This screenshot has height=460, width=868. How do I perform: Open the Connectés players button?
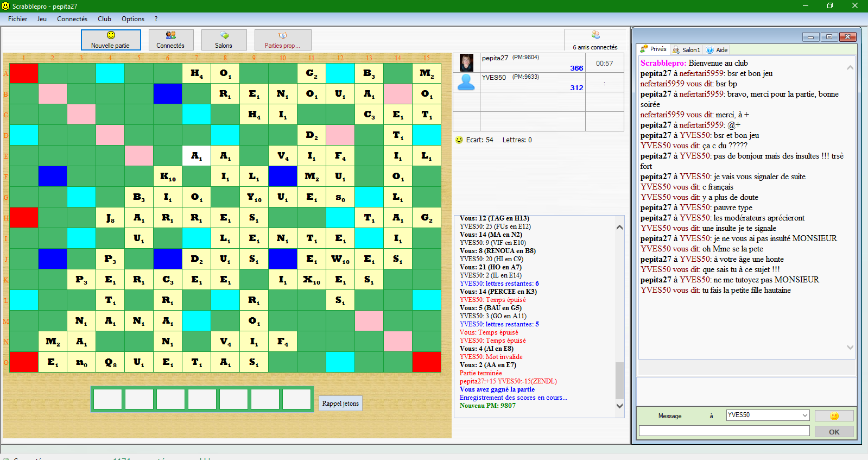pyautogui.click(x=170, y=40)
